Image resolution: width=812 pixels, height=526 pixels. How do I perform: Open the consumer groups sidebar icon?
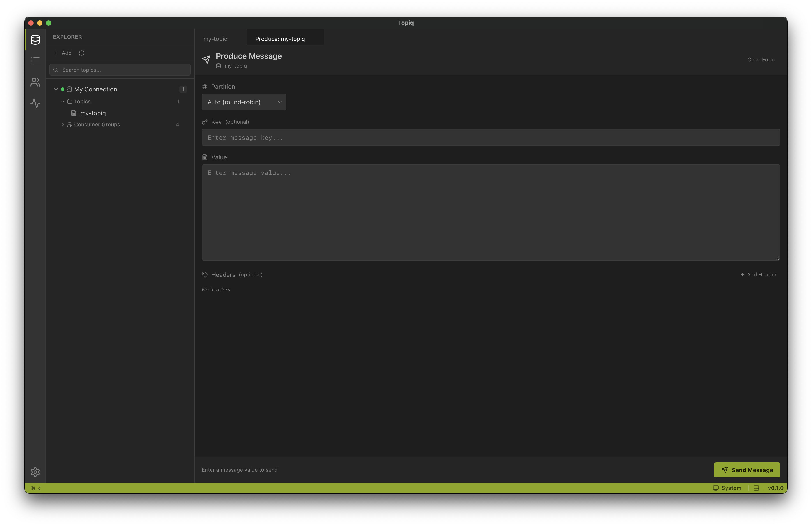pyautogui.click(x=35, y=82)
